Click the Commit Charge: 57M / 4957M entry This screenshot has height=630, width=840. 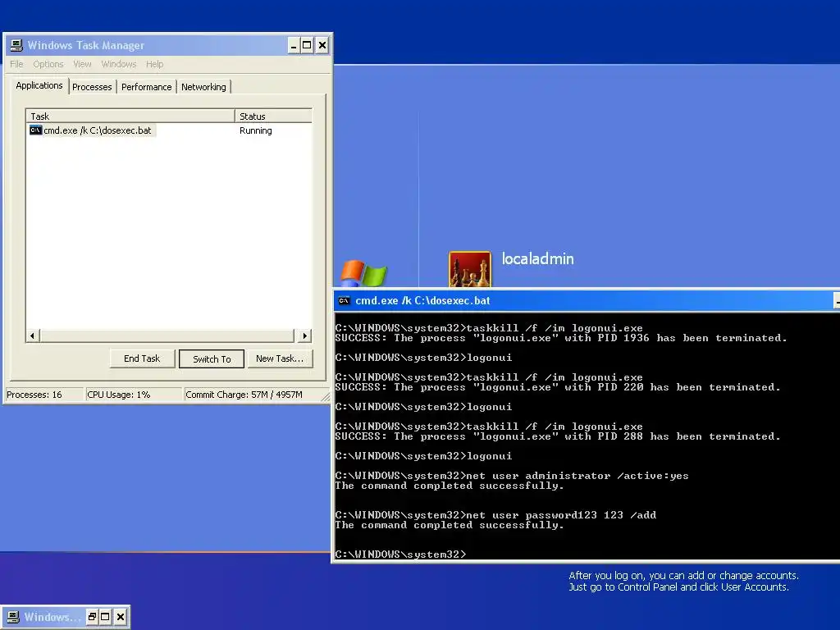pyautogui.click(x=252, y=395)
